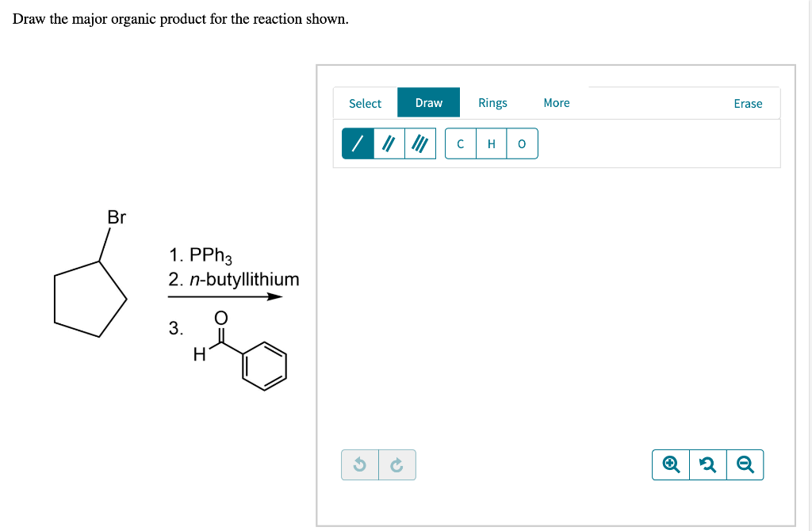Switch to the Draw tab

(x=429, y=102)
